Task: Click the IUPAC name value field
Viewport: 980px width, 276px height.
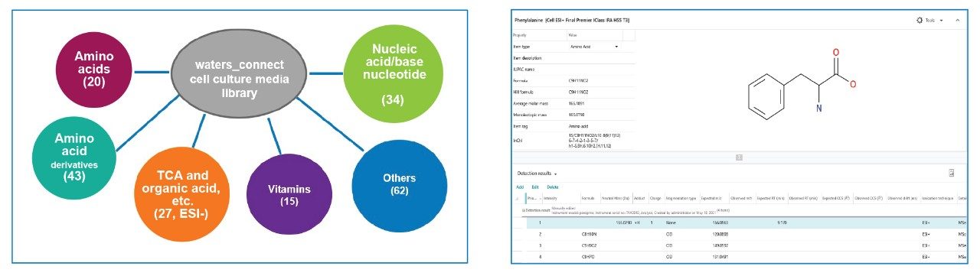Action: click(x=601, y=69)
